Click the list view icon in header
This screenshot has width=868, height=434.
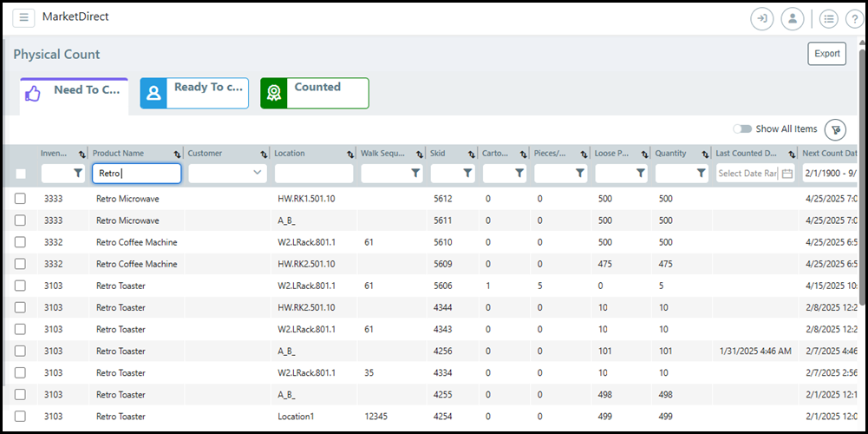point(828,19)
